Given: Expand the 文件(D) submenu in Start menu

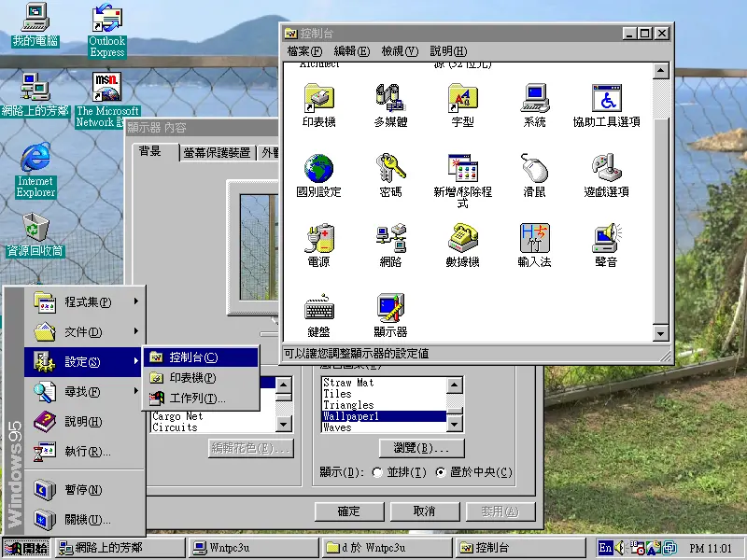Looking at the screenshot, I should 84,332.
